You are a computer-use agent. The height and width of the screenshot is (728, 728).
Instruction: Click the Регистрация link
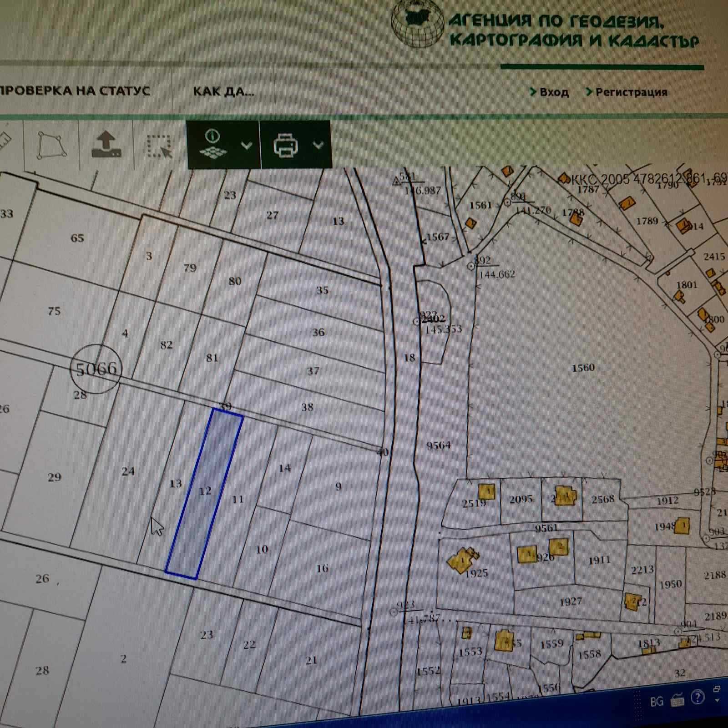[627, 92]
